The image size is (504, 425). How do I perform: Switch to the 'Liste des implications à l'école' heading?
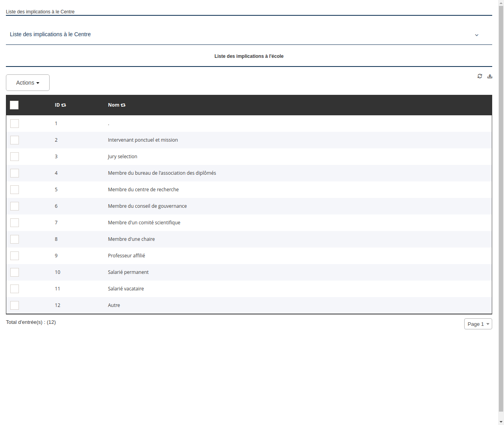click(249, 56)
